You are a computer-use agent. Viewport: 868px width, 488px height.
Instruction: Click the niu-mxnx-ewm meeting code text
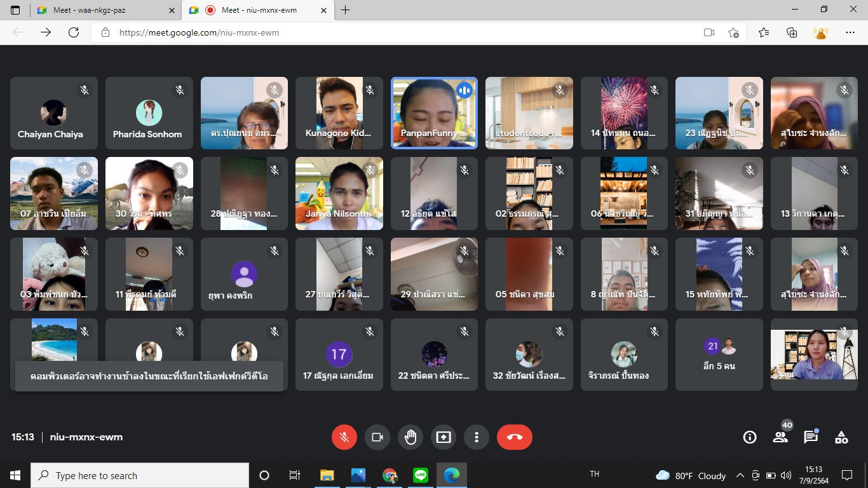pyautogui.click(x=86, y=437)
